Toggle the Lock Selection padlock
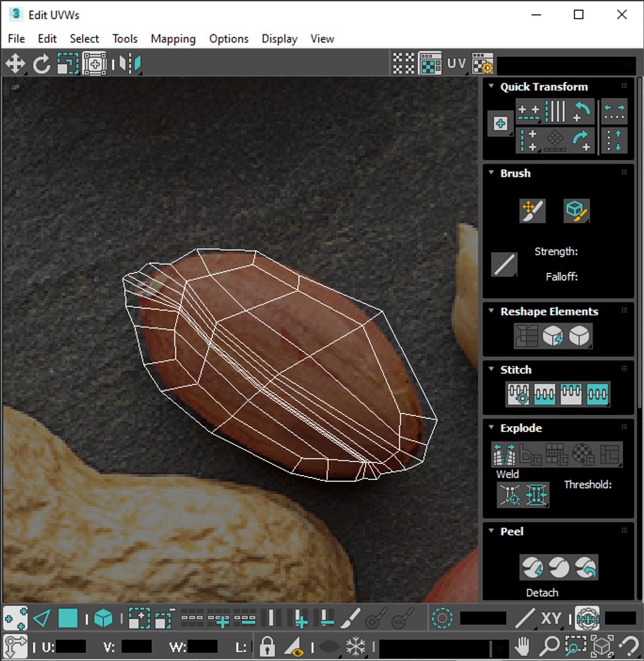The width and height of the screenshot is (644, 661). click(267, 646)
